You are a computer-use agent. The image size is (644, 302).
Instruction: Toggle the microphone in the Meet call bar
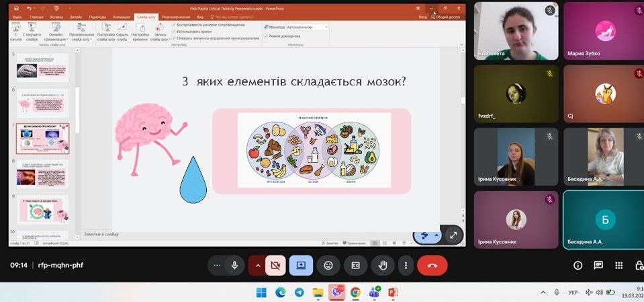234,266
